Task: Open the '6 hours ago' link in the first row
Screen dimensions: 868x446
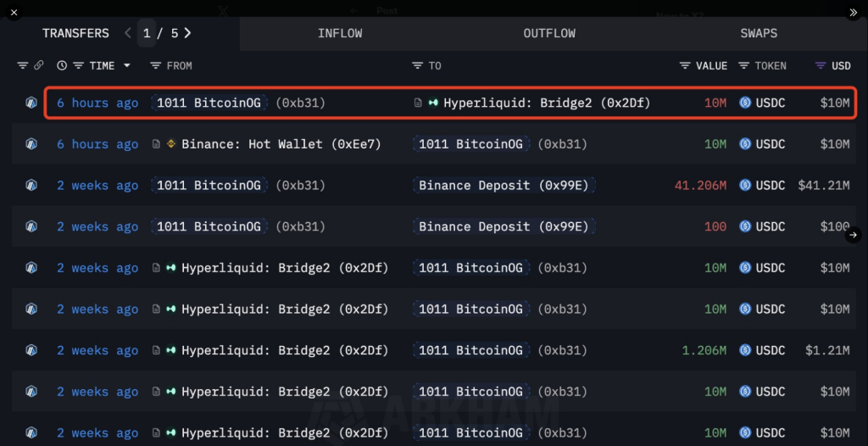Action: 97,103
